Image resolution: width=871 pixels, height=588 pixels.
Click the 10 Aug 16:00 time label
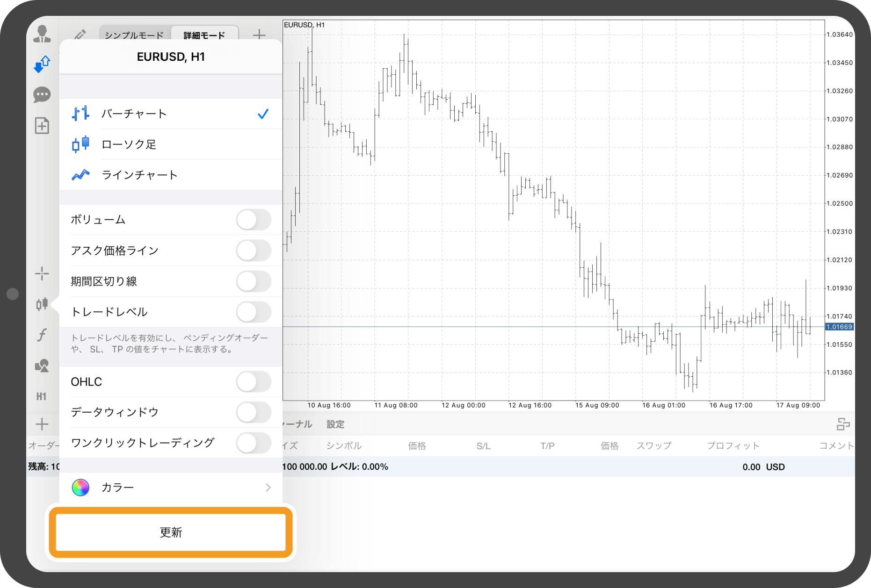pos(329,405)
